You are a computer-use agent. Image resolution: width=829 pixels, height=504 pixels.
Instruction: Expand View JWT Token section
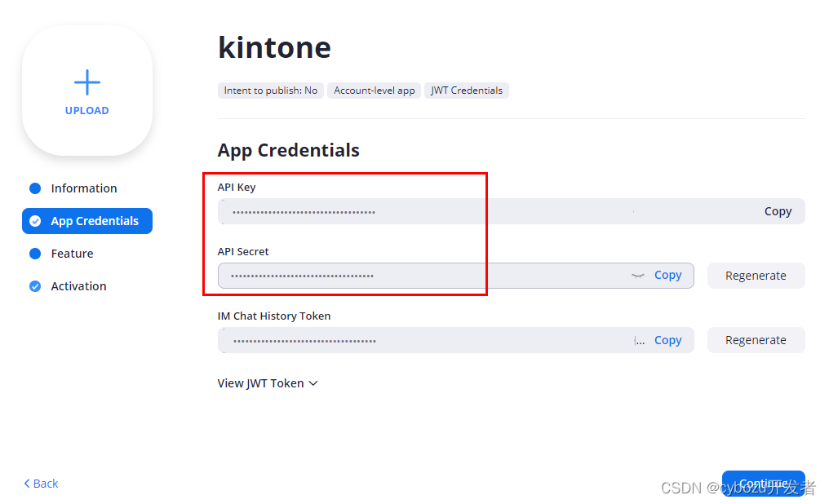[x=268, y=383]
